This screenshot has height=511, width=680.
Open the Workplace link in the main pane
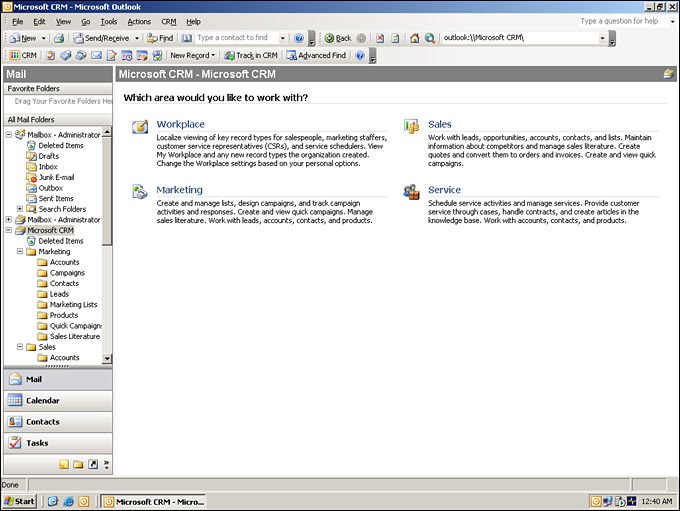[180, 124]
